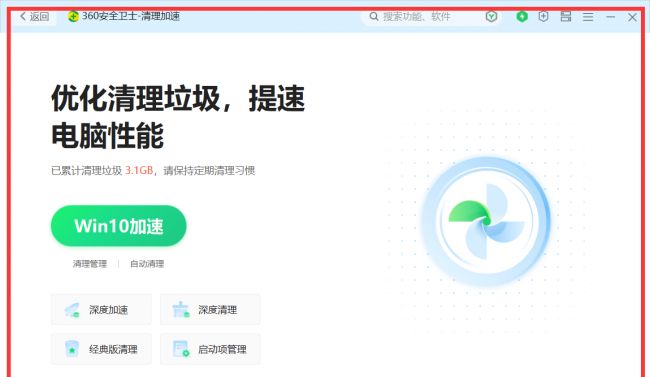Click the 360 logo in title bar

click(73, 17)
